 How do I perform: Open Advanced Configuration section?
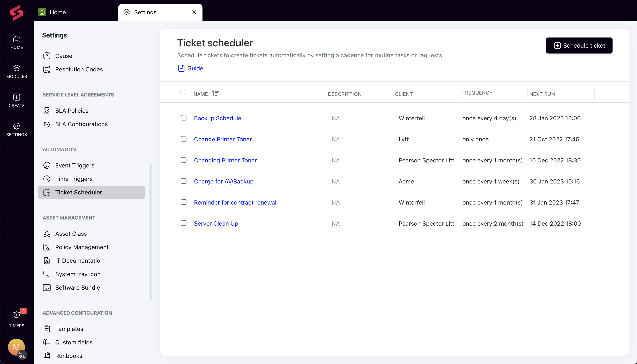(x=77, y=313)
